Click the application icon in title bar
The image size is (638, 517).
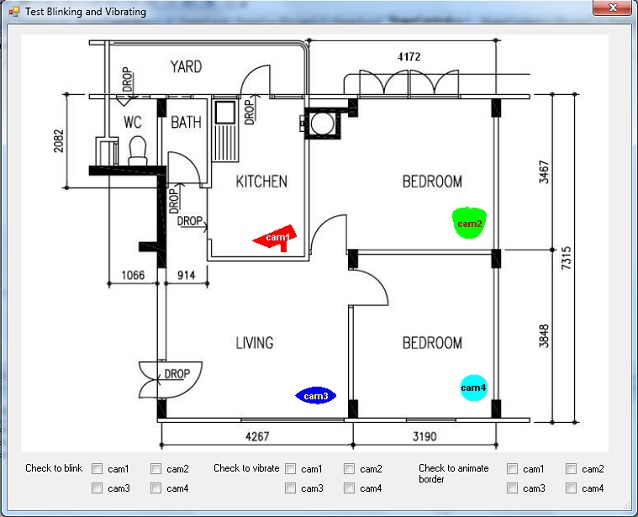[14, 11]
